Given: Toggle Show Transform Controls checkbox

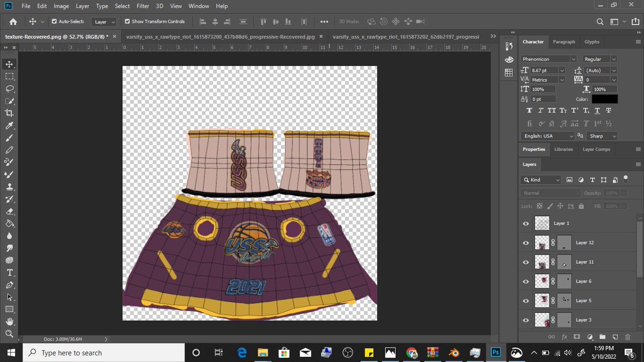Looking at the screenshot, I should pyautogui.click(x=127, y=21).
